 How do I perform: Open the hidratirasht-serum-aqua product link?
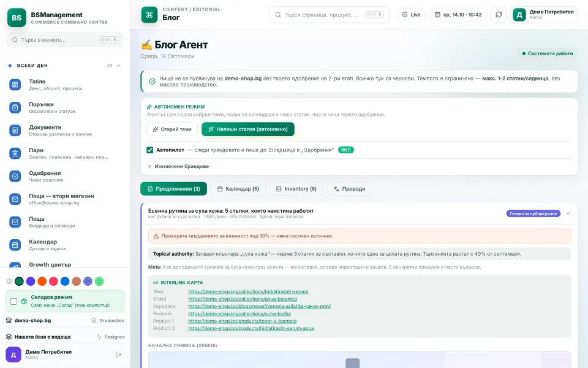251,328
